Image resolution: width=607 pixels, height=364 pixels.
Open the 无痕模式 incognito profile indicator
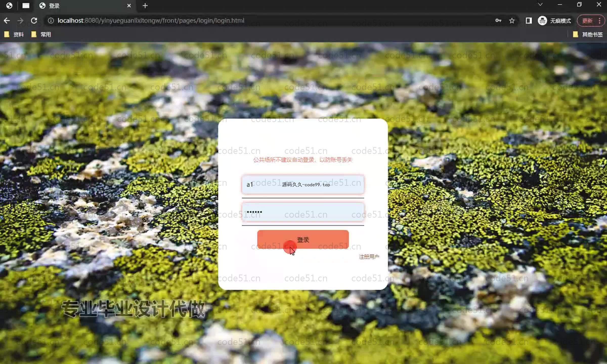click(x=554, y=20)
